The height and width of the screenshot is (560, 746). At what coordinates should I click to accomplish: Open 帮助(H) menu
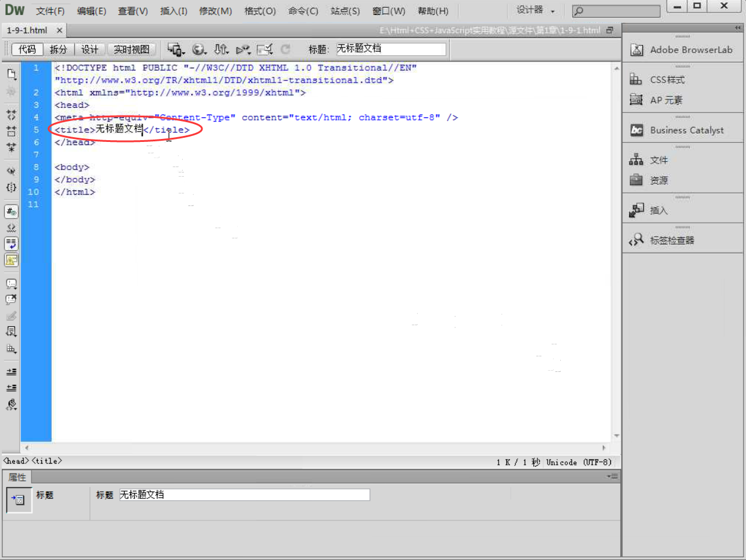pyautogui.click(x=433, y=11)
